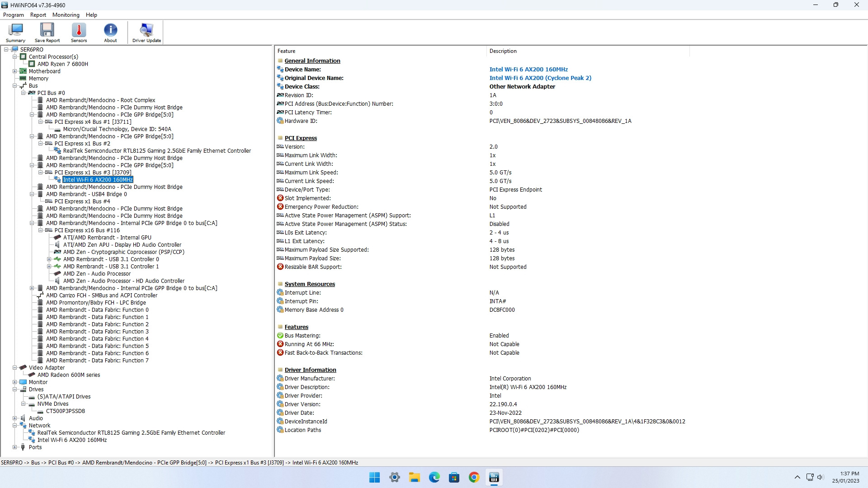Collapse the SER6PRO root node
The height and width of the screenshot is (488, 868).
coord(6,50)
